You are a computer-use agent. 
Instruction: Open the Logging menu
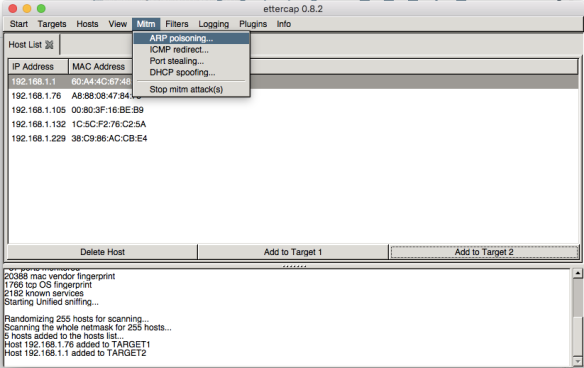[213, 24]
